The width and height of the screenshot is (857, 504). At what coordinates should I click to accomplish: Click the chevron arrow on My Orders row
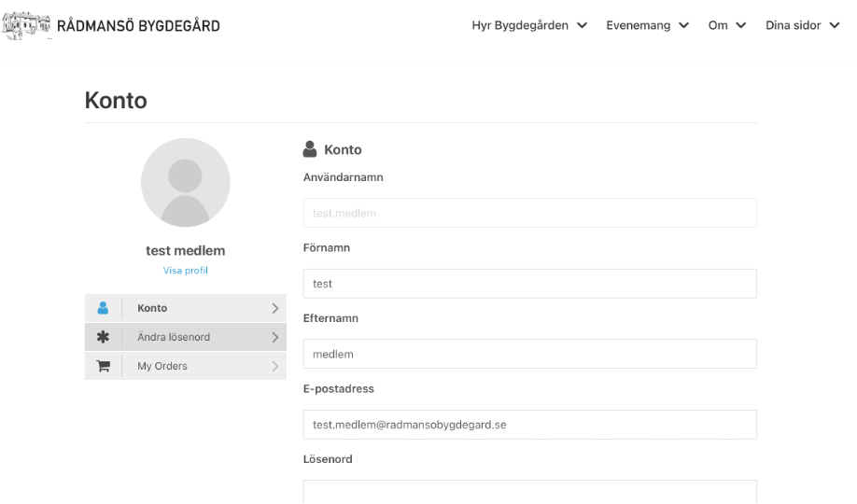pyautogui.click(x=274, y=366)
